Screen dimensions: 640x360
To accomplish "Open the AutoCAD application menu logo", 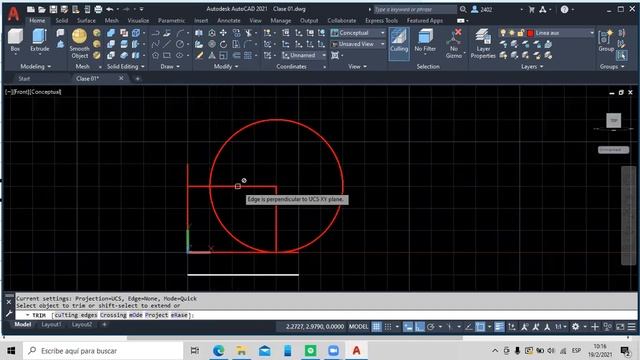I will tap(13, 13).
